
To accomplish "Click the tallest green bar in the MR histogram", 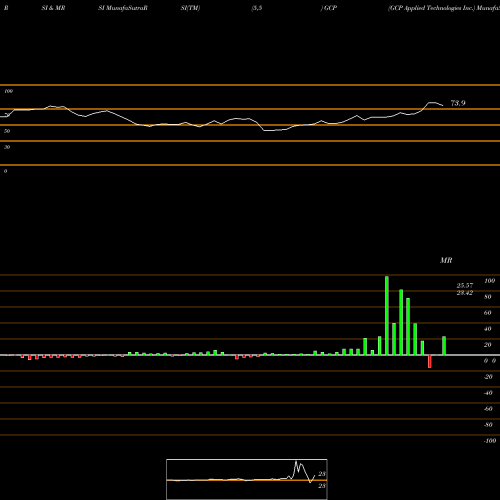I will (x=387, y=315).
